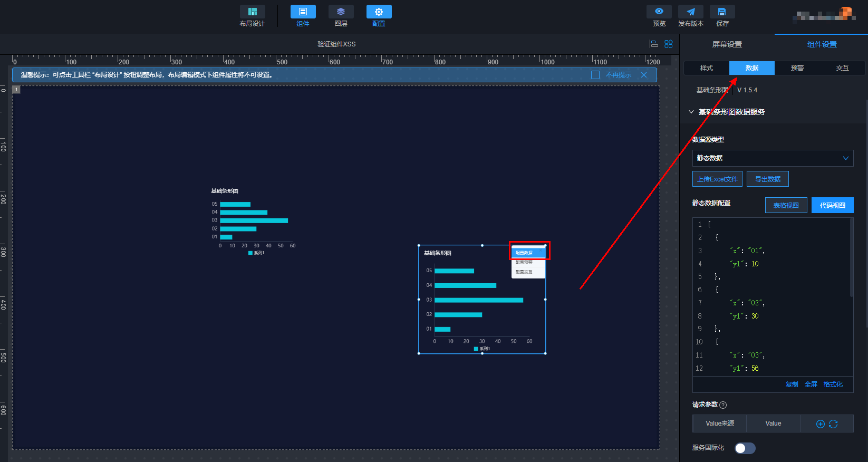Open the 数据源类型 dropdown showing 静态数据

[x=773, y=158]
